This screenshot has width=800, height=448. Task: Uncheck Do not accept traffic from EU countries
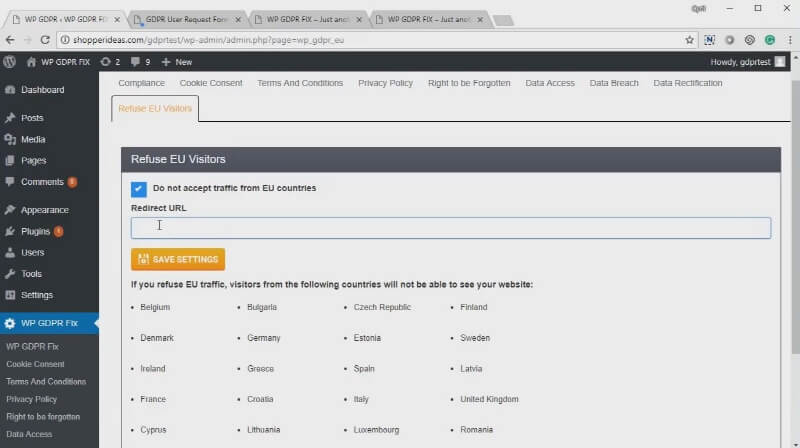(x=138, y=189)
